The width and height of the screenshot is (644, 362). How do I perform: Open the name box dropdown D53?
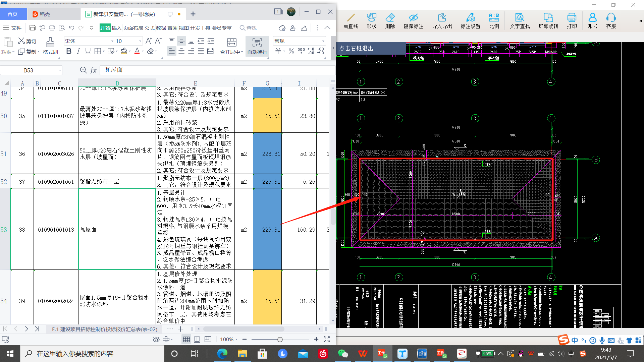[x=60, y=70]
